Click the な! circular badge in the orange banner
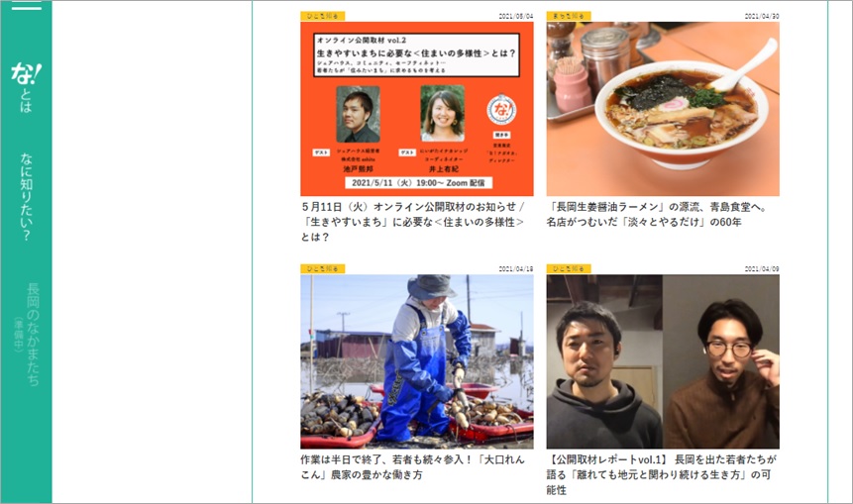Screen dimensions: 853x504 point(501,109)
